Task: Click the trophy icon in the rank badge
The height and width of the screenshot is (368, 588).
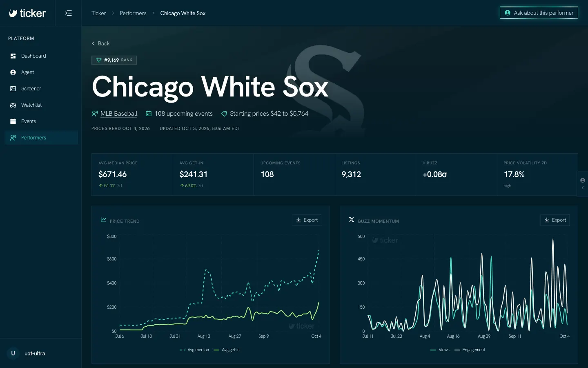Action: [98, 60]
